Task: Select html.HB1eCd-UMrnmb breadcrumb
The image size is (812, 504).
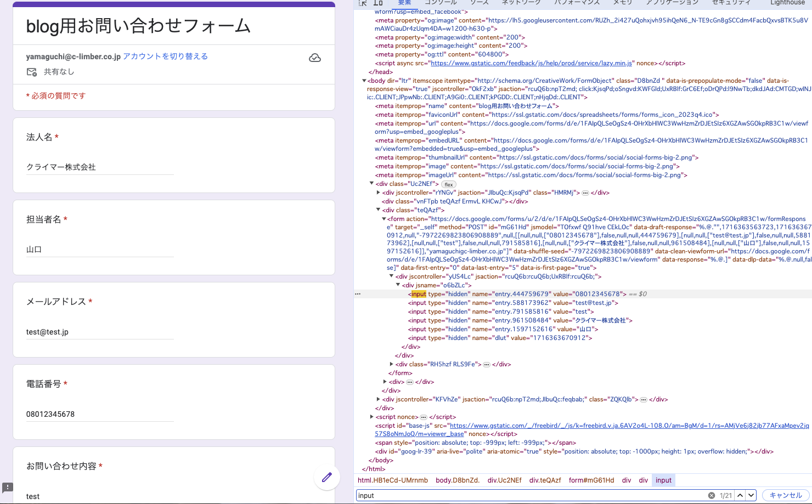Action: (x=393, y=480)
